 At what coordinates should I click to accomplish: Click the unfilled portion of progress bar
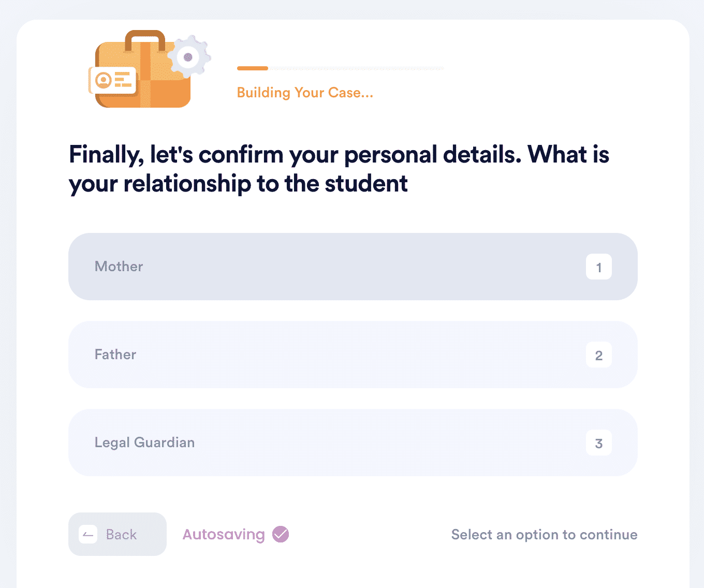coord(356,68)
